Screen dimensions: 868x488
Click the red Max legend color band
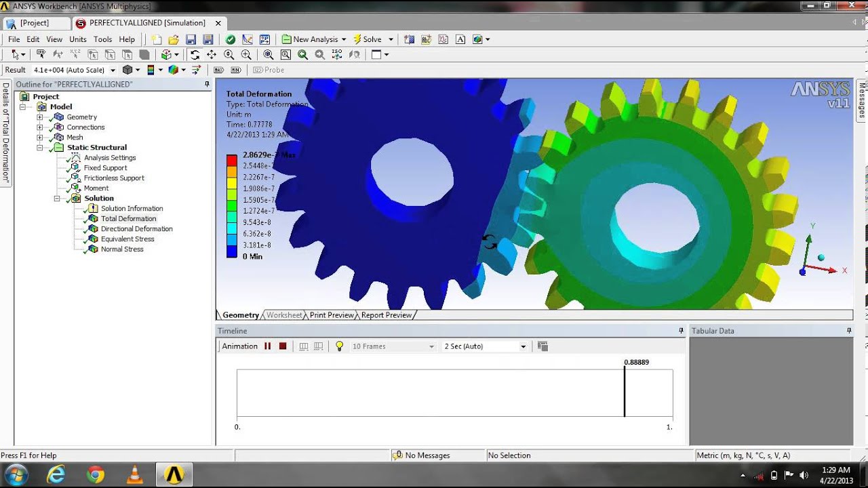pyautogui.click(x=232, y=160)
